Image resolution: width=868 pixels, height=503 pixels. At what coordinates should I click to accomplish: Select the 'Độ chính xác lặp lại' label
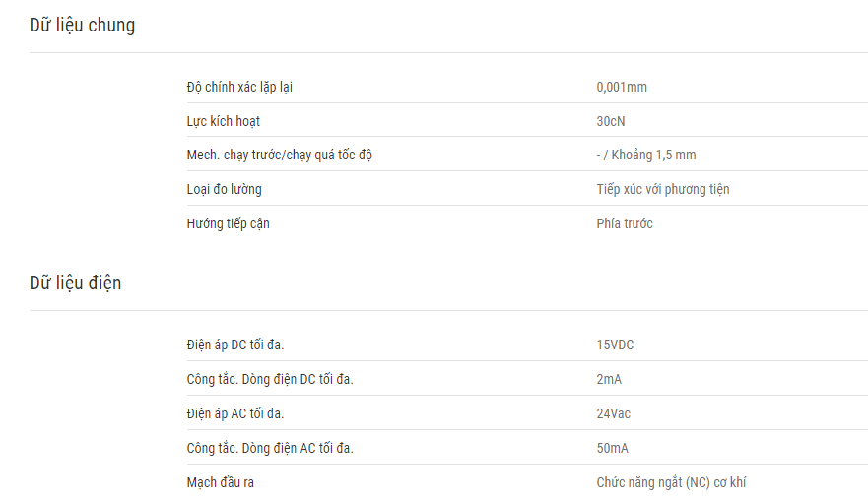tap(239, 87)
